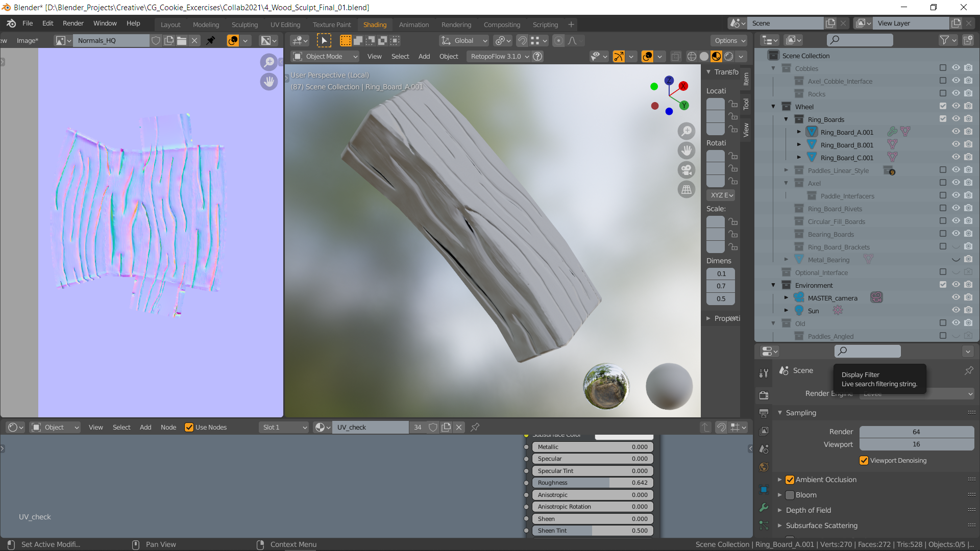Open the Object Mode dropdown

click(325, 57)
